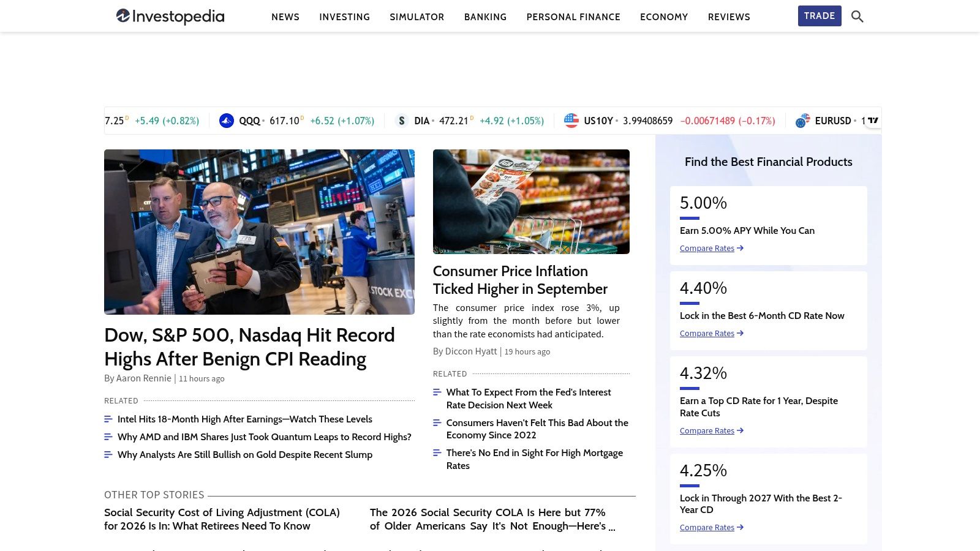The image size is (980, 551).
Task: Open the News menu
Action: coord(285,17)
